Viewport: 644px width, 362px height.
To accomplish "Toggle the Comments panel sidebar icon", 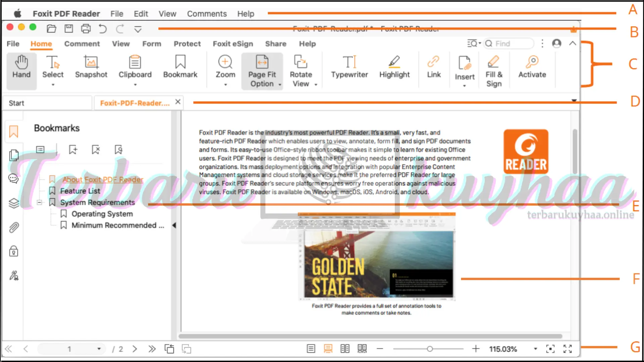I will coord(13,179).
